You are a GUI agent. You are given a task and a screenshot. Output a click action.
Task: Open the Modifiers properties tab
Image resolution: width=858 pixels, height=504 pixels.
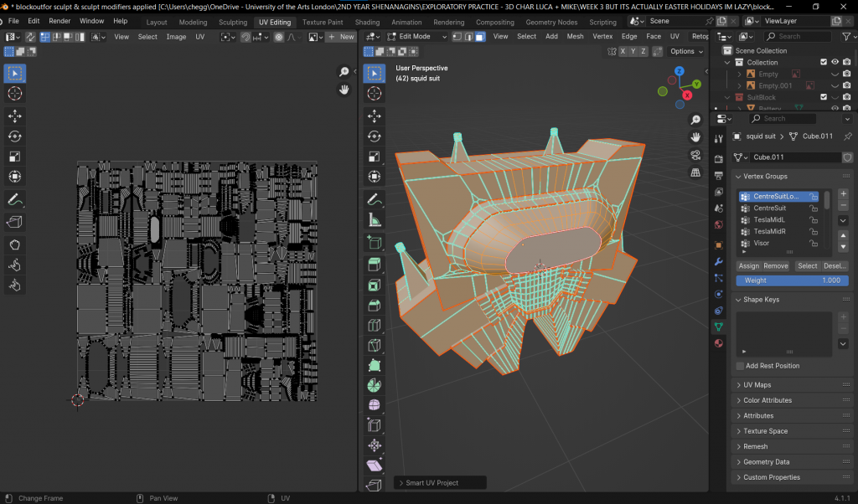(x=718, y=261)
